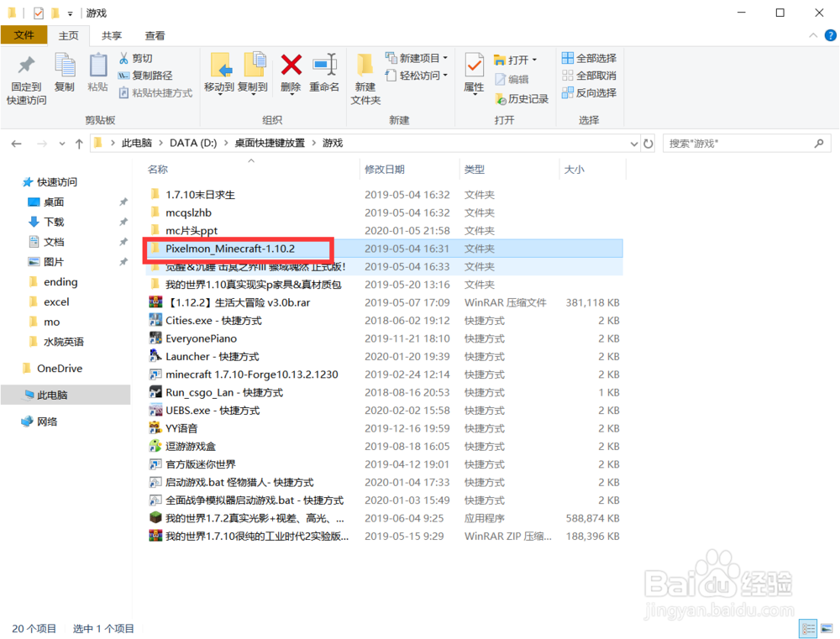Sort by Date modified (修改日期) column
The height and width of the screenshot is (639, 840).
(x=385, y=170)
